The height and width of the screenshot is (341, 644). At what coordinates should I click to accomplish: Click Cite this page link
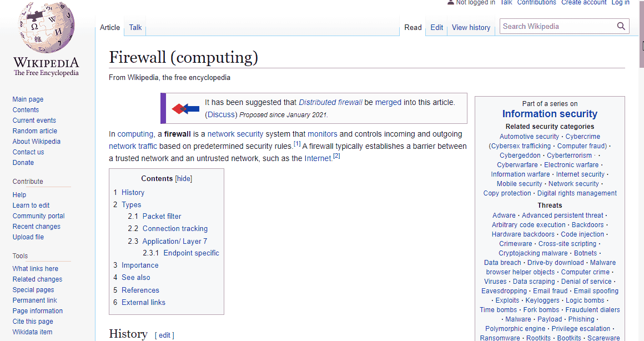pyautogui.click(x=33, y=322)
